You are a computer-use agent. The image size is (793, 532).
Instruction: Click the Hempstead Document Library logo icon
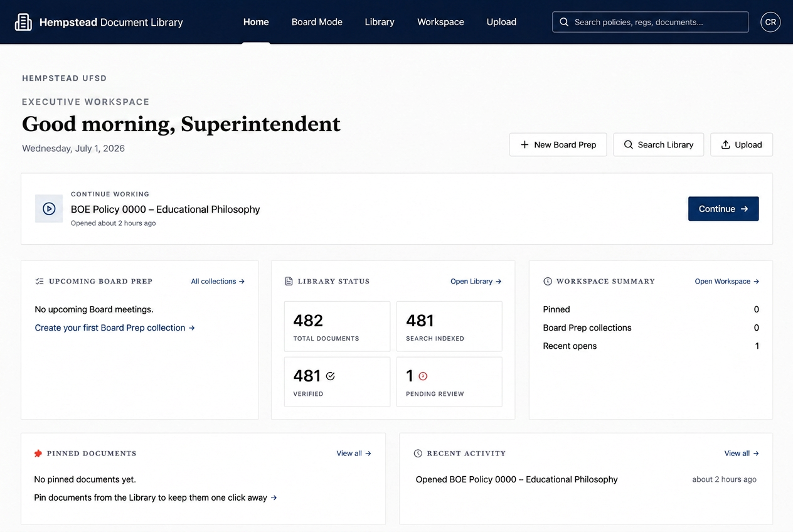point(23,22)
